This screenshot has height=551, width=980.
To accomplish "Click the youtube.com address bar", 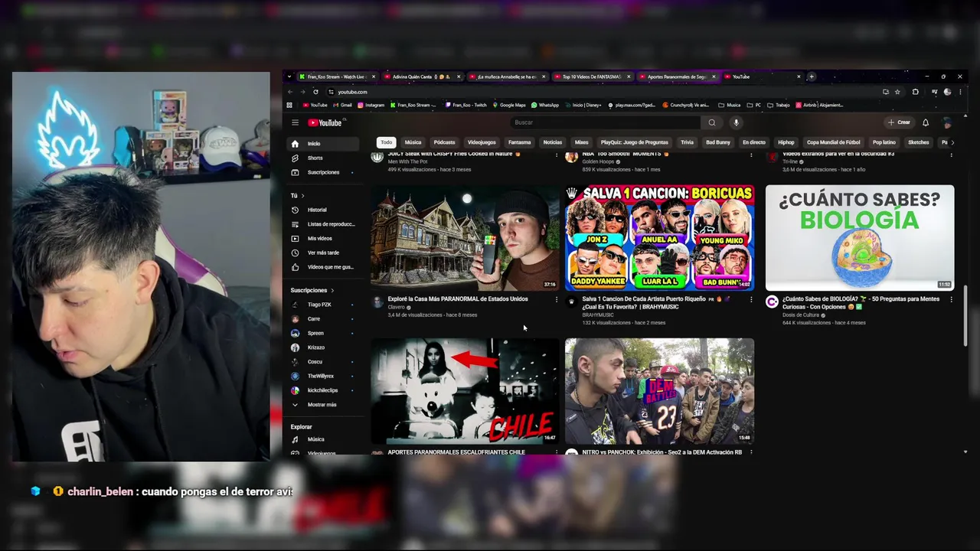I will [x=605, y=92].
